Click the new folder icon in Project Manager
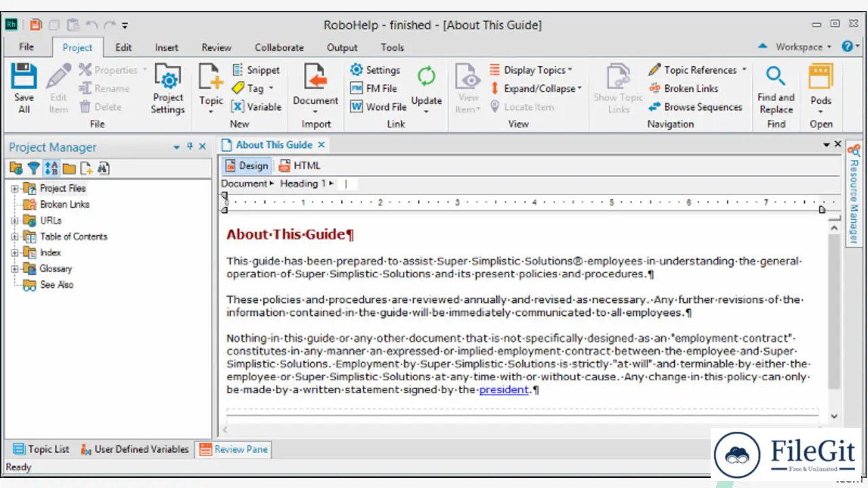 click(68, 168)
